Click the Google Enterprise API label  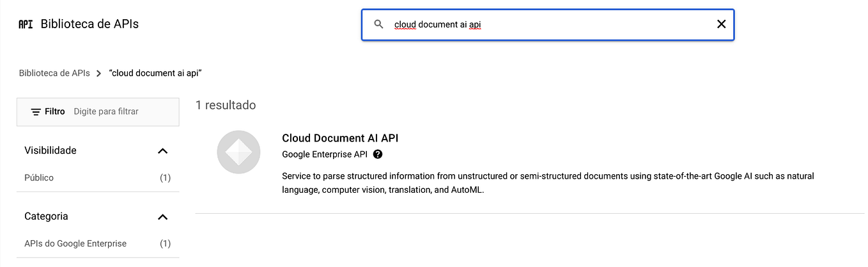325,154
